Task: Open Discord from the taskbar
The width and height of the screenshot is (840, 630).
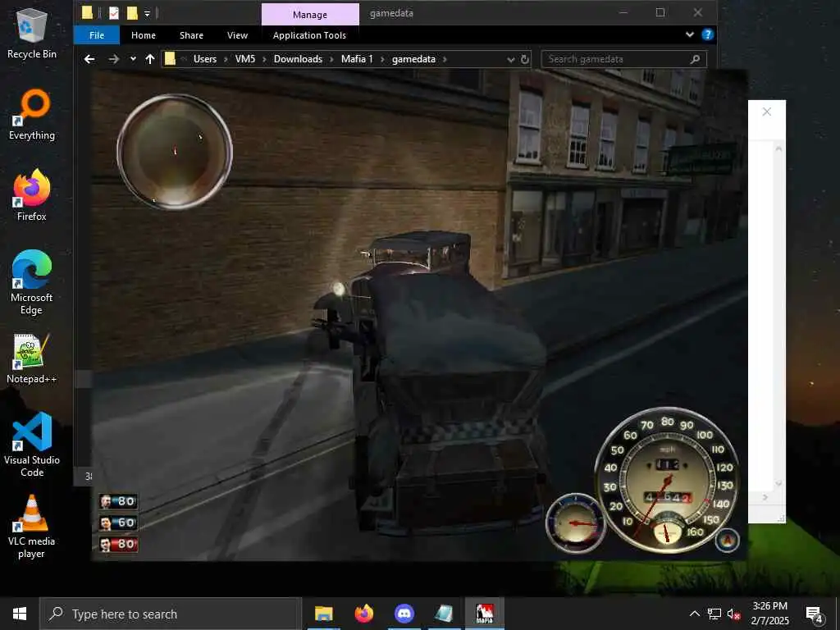Action: [404, 614]
